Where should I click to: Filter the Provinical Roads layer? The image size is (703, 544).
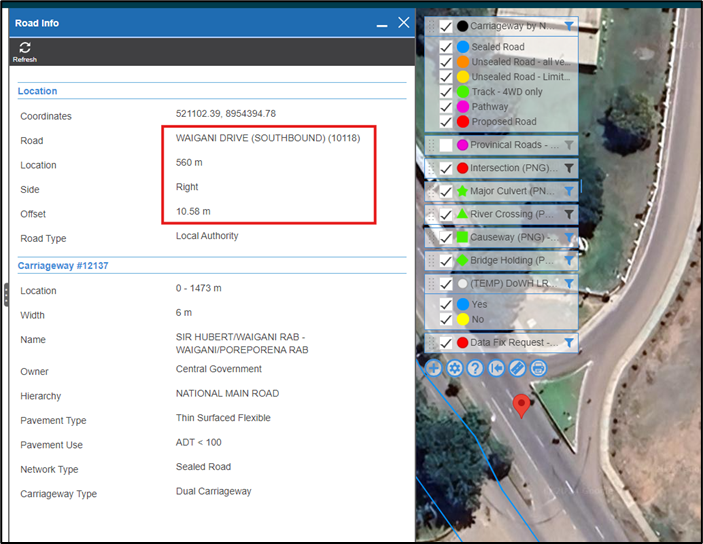point(568,145)
